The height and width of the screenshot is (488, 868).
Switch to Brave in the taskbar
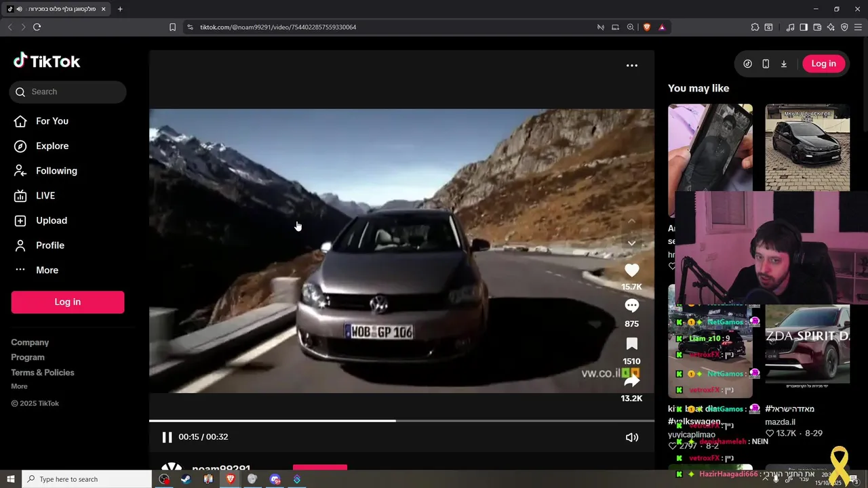coord(231,479)
